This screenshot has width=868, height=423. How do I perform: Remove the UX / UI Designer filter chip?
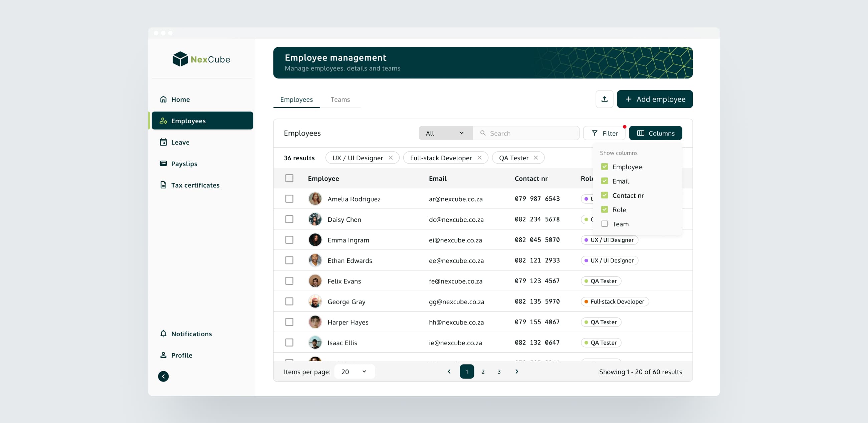(391, 158)
